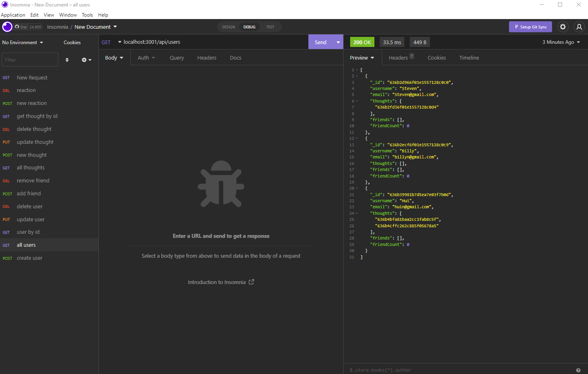The height and width of the screenshot is (374, 588).
Task: Switch to the Timeline tab
Action: (469, 58)
